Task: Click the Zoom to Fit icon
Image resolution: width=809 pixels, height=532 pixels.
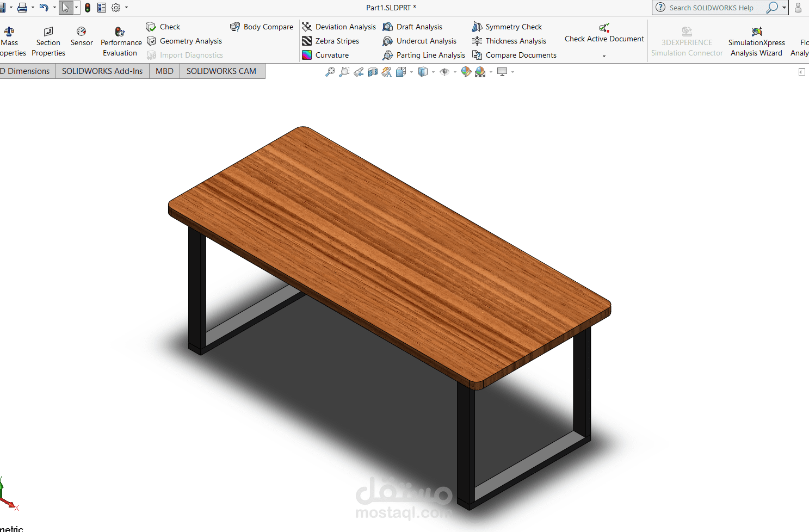Action: 330,72
